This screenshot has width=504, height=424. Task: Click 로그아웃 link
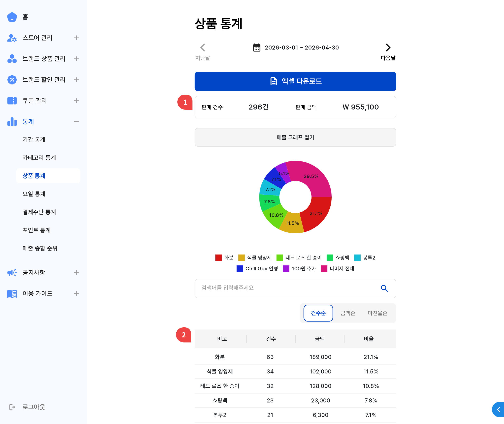pyautogui.click(x=34, y=407)
